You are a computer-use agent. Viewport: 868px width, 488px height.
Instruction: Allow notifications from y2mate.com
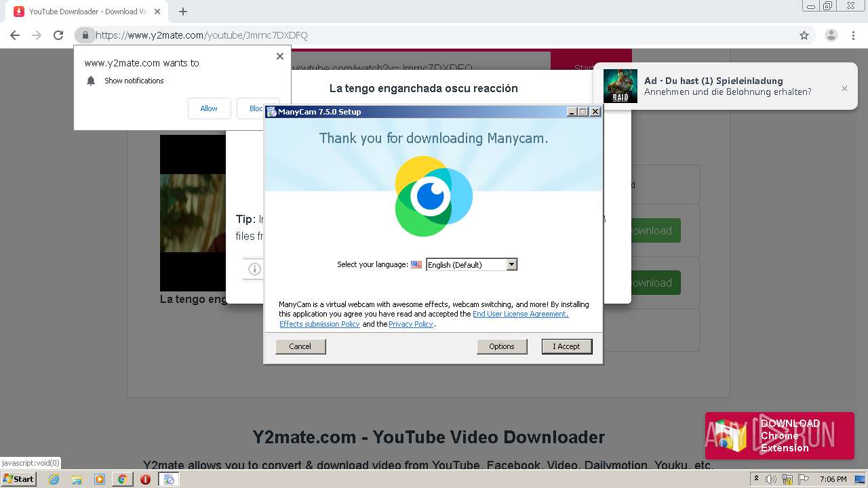[209, 108]
